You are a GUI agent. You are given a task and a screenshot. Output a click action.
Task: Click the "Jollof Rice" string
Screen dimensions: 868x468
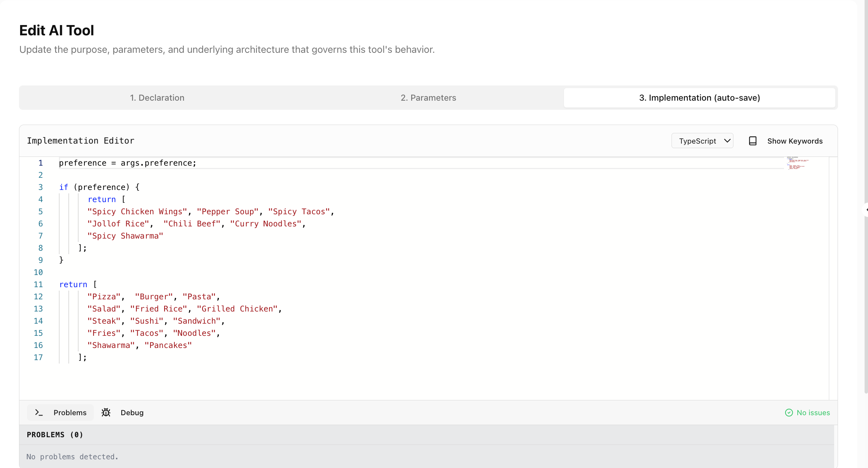[118, 224]
